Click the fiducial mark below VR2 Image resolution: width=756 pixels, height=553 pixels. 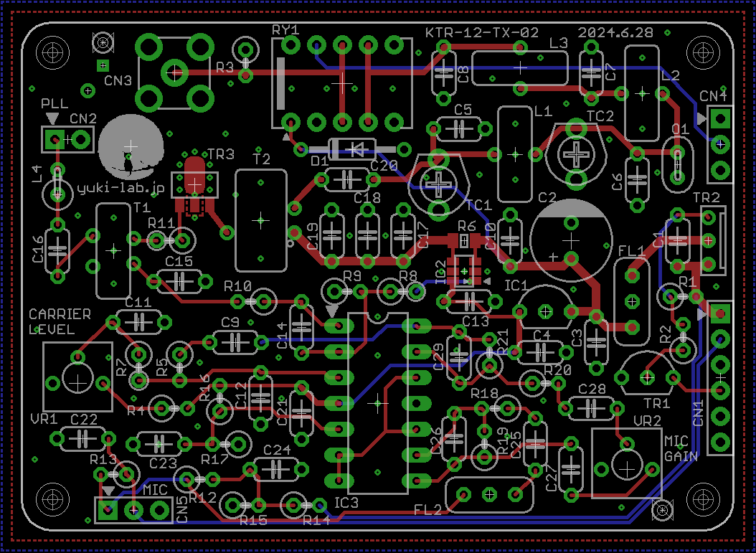point(663,509)
